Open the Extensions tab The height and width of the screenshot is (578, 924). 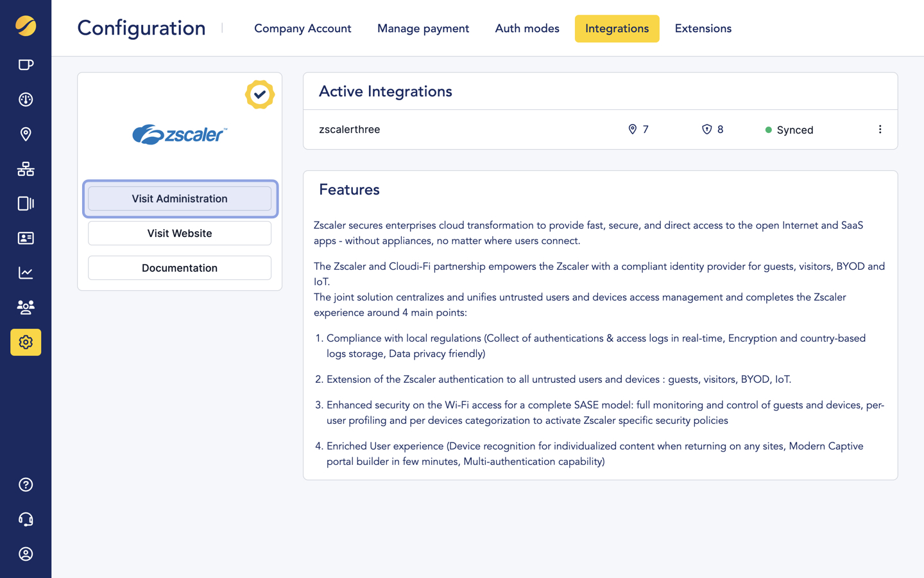[703, 28]
